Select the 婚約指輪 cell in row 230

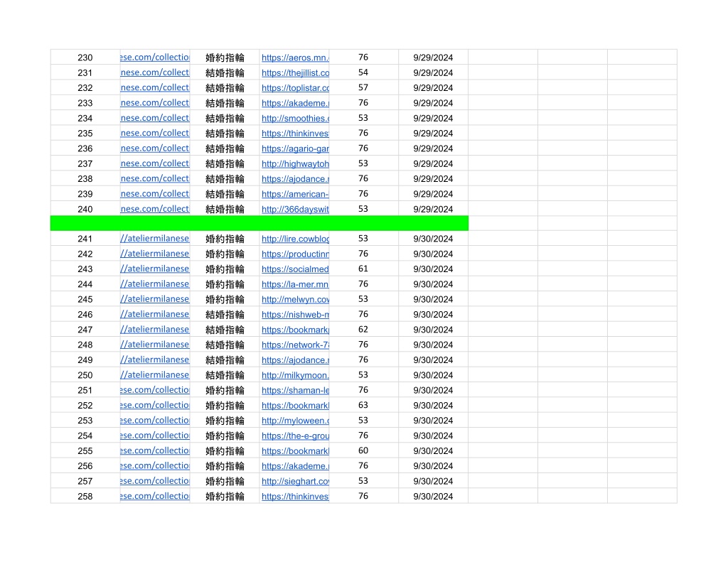coord(225,58)
